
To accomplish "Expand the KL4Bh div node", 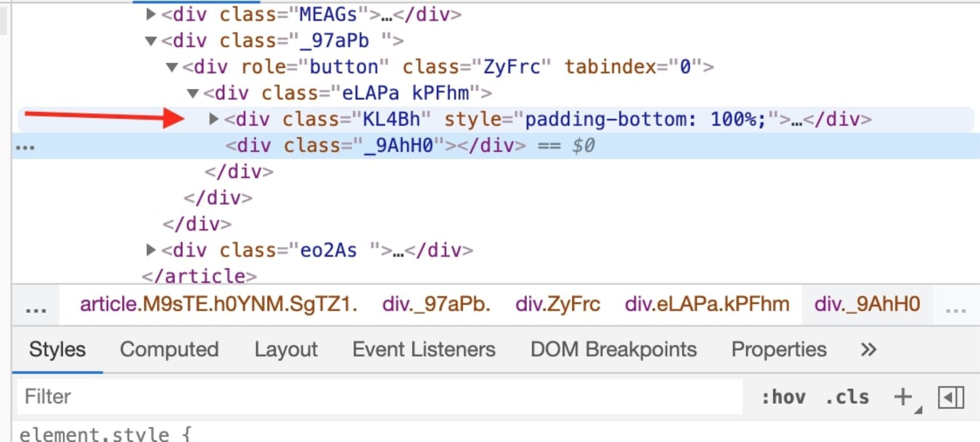I will tap(214, 119).
